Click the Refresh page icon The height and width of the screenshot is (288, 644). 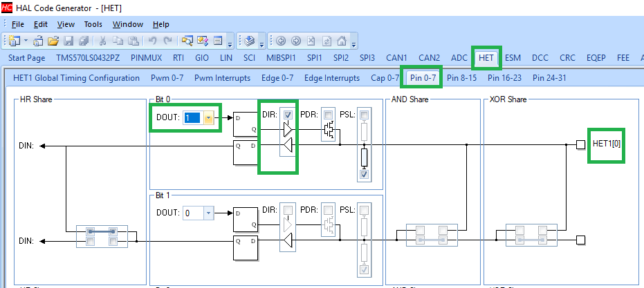tap(327, 41)
